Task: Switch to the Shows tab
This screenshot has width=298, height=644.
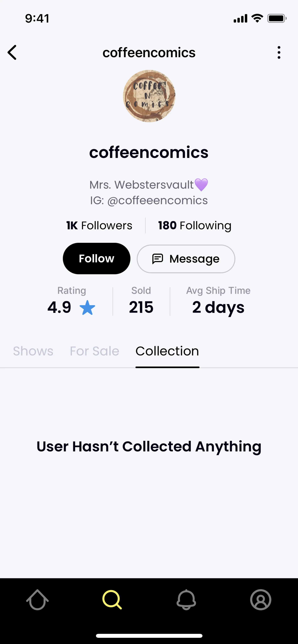Action: 33,351
